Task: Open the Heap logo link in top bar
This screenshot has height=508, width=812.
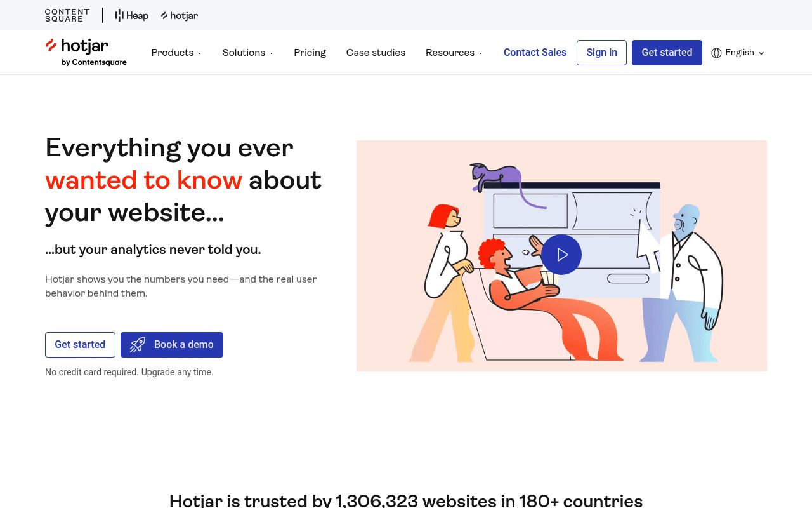Action: 132,15
